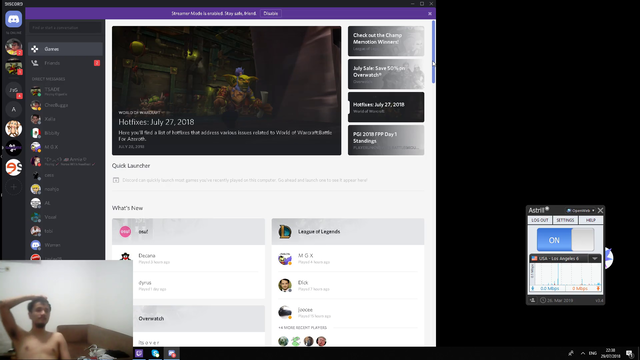Click Astrill account icon at bottom
The width and height of the screenshot is (640, 360).
(532, 300)
